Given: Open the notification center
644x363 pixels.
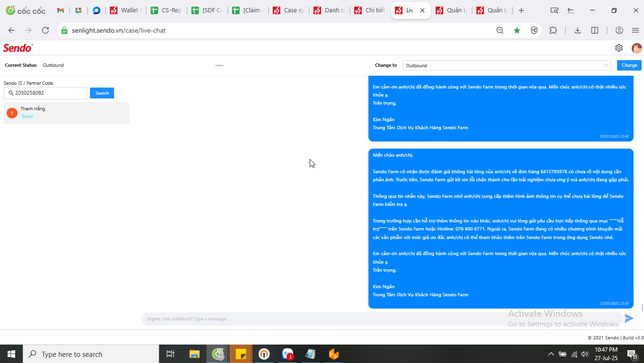Looking at the screenshot, I should (631, 354).
